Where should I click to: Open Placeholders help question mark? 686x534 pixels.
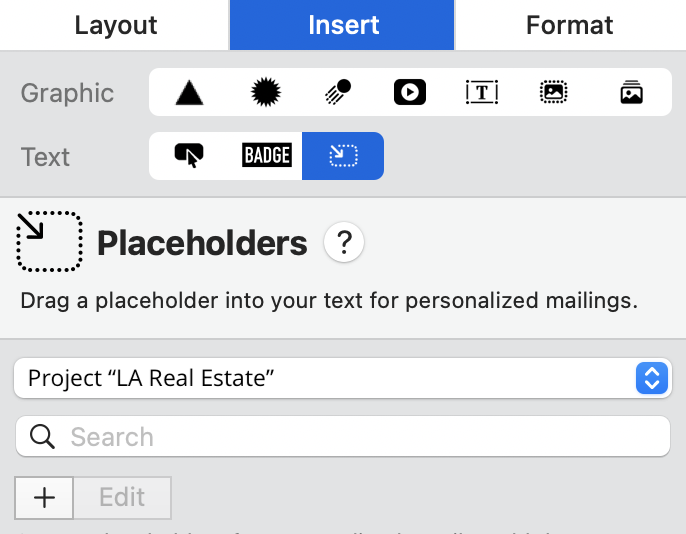tap(344, 242)
